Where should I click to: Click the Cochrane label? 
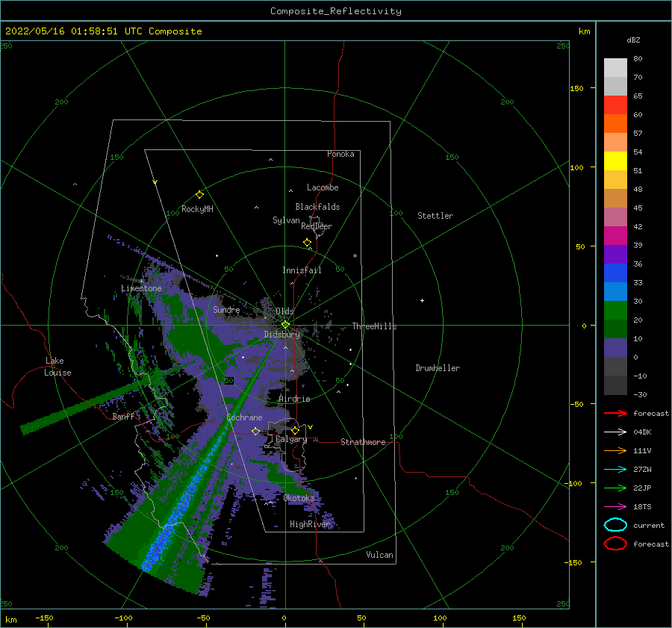pyautogui.click(x=244, y=417)
